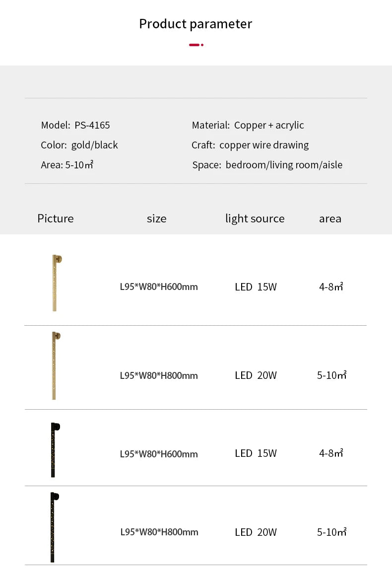The height and width of the screenshot is (581, 392).
Task: Click the red dash accent under heading
Action: (x=196, y=45)
